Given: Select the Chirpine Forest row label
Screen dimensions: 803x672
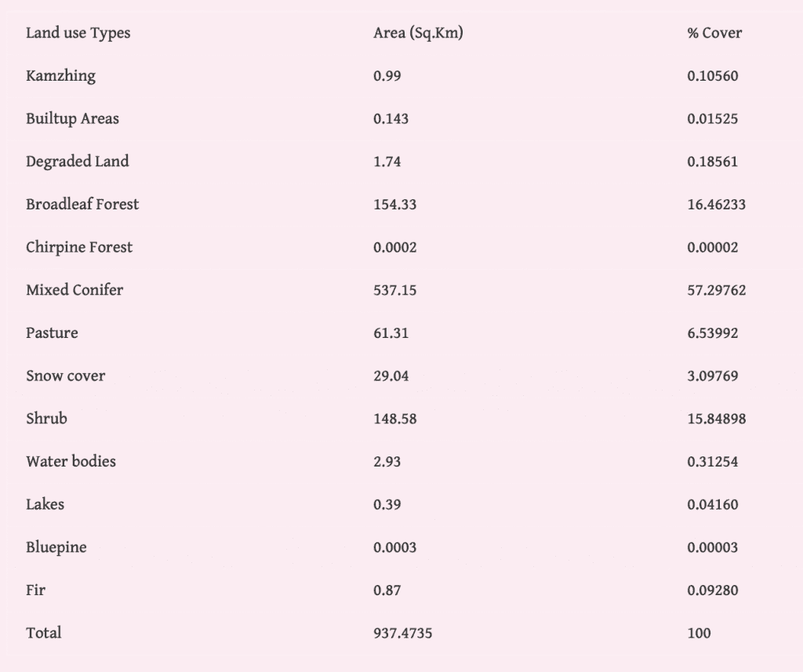Looking at the screenshot, I should pyautogui.click(x=79, y=248).
